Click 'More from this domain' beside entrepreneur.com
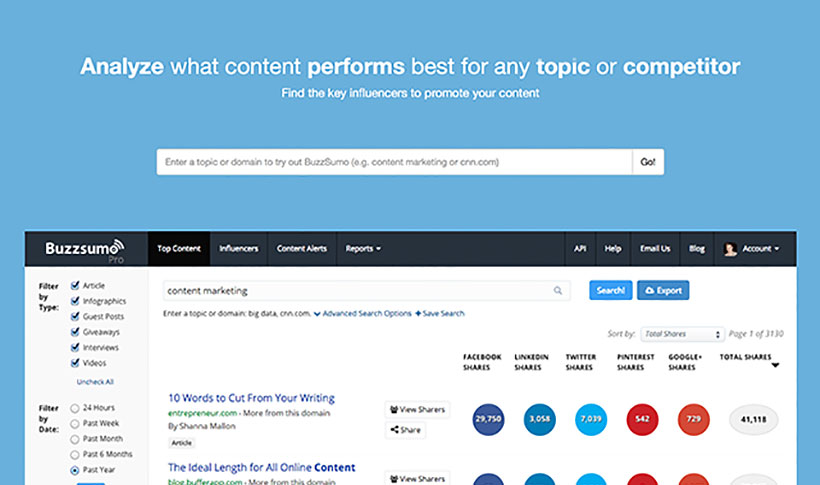 (x=287, y=413)
